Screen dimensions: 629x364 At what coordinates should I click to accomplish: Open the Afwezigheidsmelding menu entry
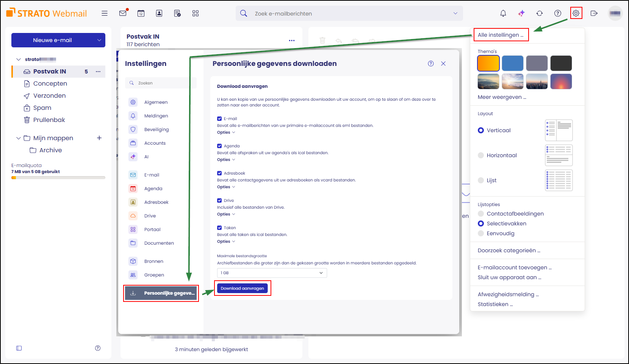point(508,294)
